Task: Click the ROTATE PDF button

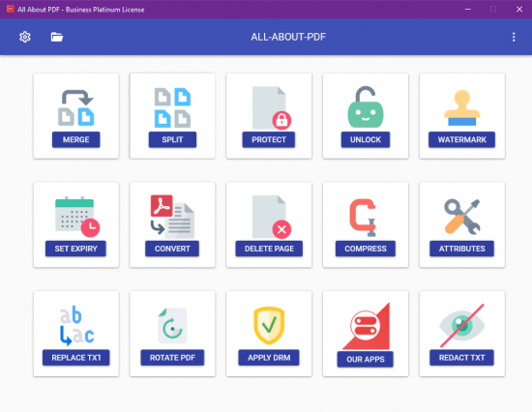Action: click(172, 358)
